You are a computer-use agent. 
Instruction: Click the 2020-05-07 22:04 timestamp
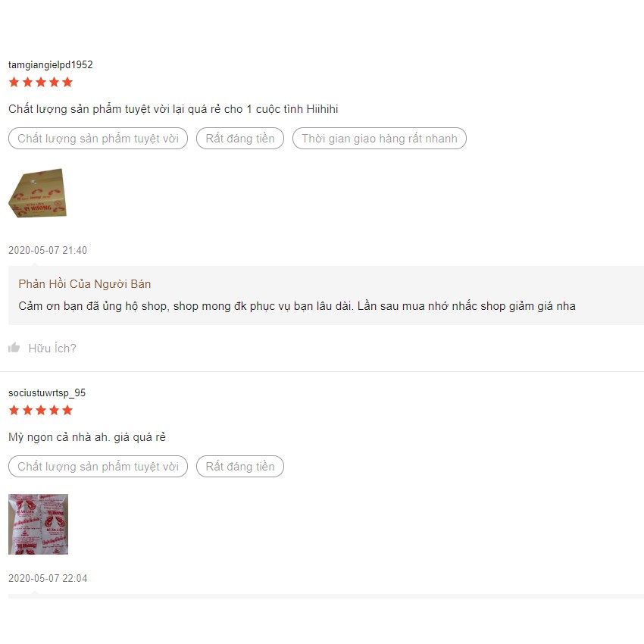(x=48, y=578)
